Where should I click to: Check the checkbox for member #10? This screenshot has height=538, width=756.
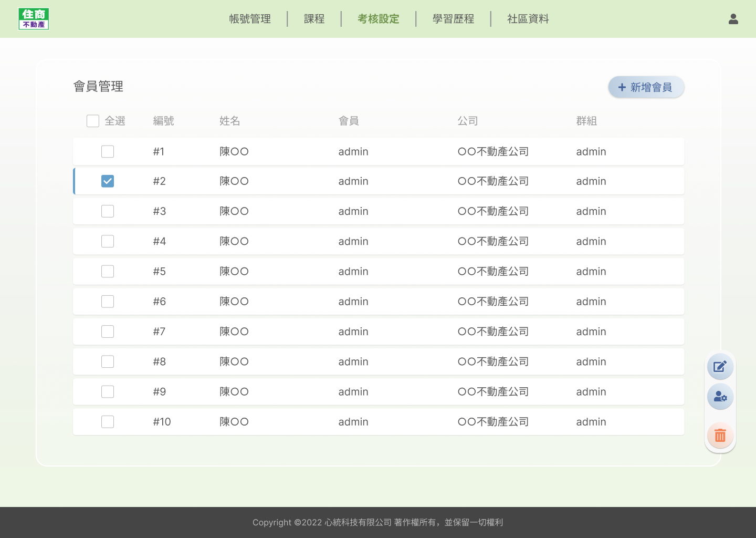[108, 422]
